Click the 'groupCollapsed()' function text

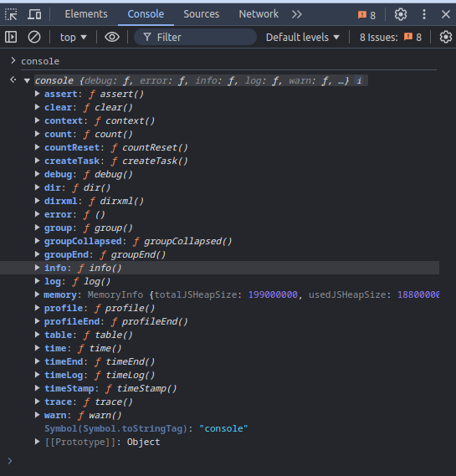click(187, 241)
